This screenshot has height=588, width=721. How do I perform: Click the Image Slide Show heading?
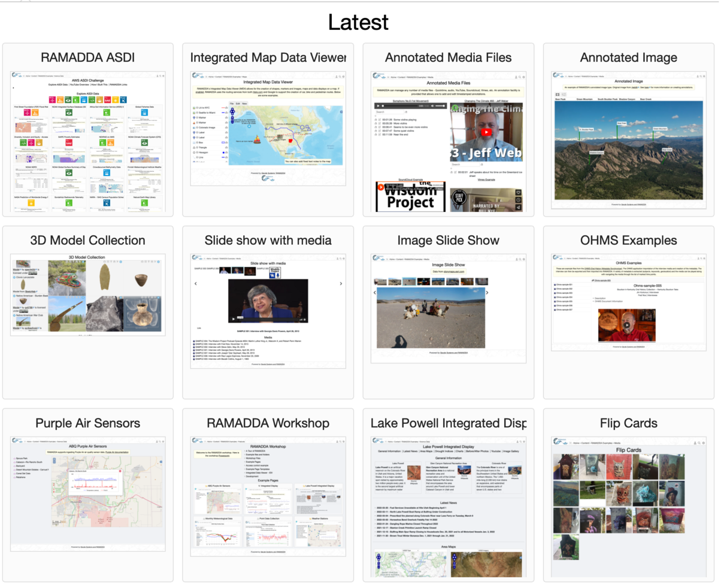click(x=448, y=240)
